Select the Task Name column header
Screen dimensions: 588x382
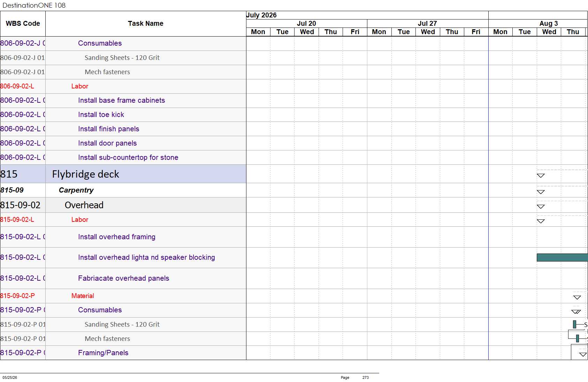[146, 24]
